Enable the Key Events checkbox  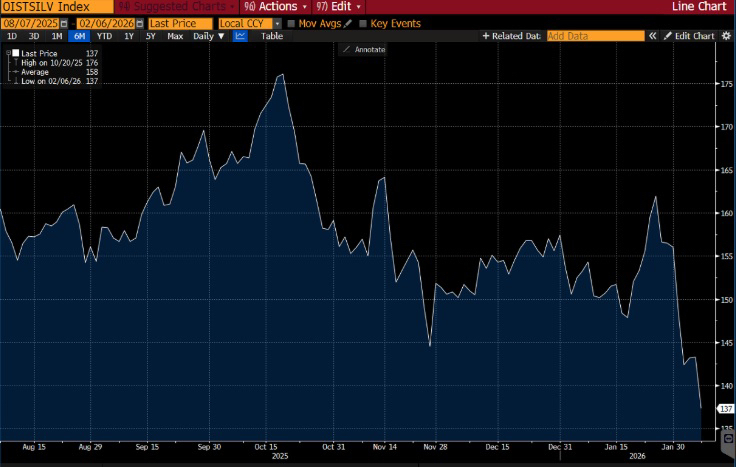click(363, 23)
